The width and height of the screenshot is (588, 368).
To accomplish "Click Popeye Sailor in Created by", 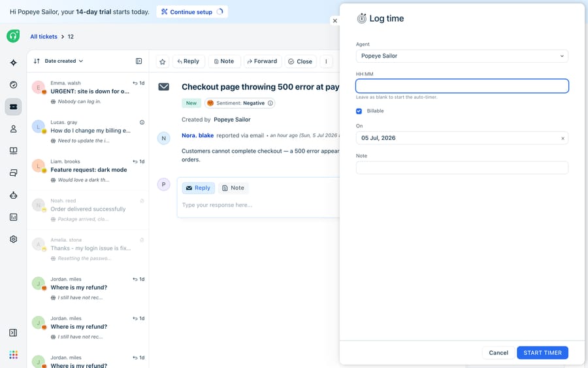I will [232, 120].
